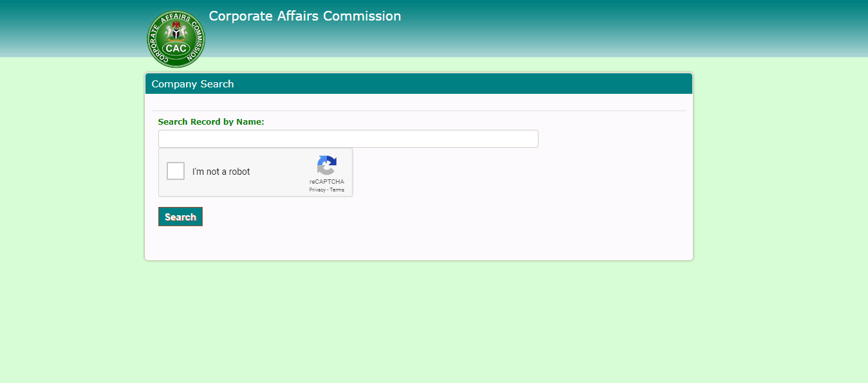Click the CAC initials within the logo
Viewport: 868px width, 383px height.
pos(175,46)
